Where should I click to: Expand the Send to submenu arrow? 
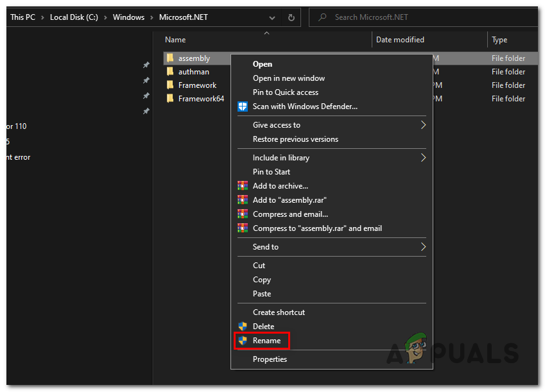tap(423, 247)
